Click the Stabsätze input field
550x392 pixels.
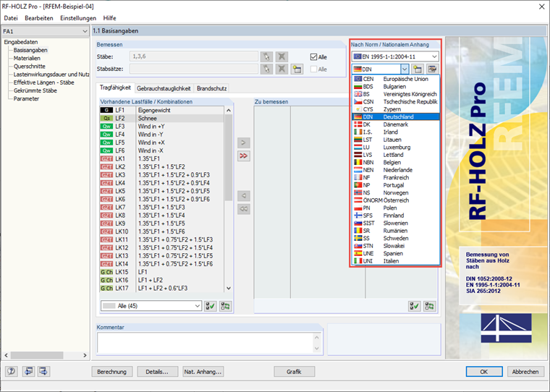pyautogui.click(x=194, y=69)
